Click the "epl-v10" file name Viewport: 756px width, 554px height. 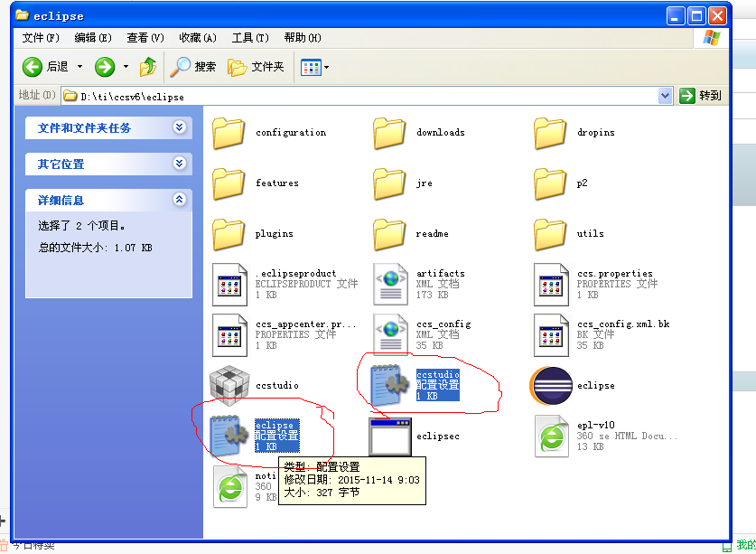[596, 425]
